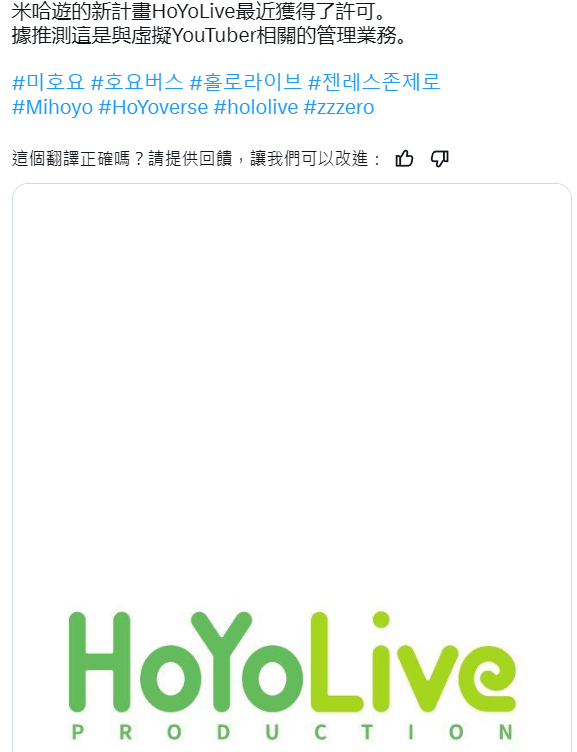Visit the #Mihoyo hashtag page
Image resolution: width=577 pixels, height=752 pixels.
point(52,107)
